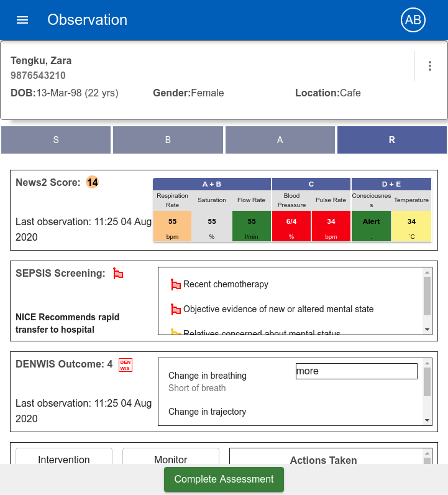
Task: Select the Flow Rate 55 l/min cell
Action: [x=252, y=226]
